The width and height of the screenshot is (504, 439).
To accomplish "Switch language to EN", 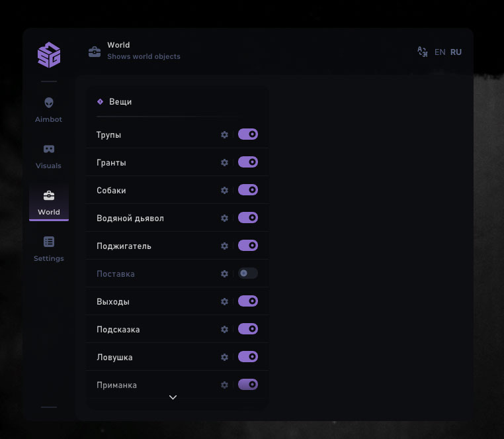I will coord(440,52).
